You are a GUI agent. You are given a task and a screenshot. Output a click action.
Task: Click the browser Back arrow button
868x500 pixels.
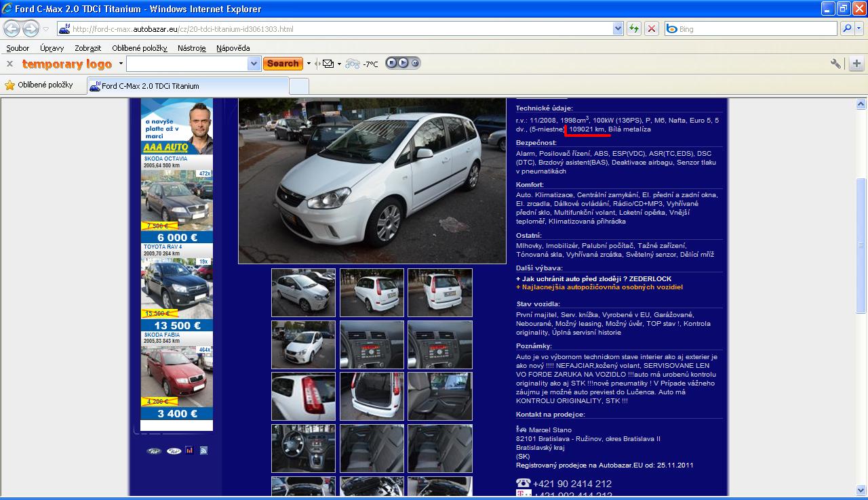(x=12, y=29)
